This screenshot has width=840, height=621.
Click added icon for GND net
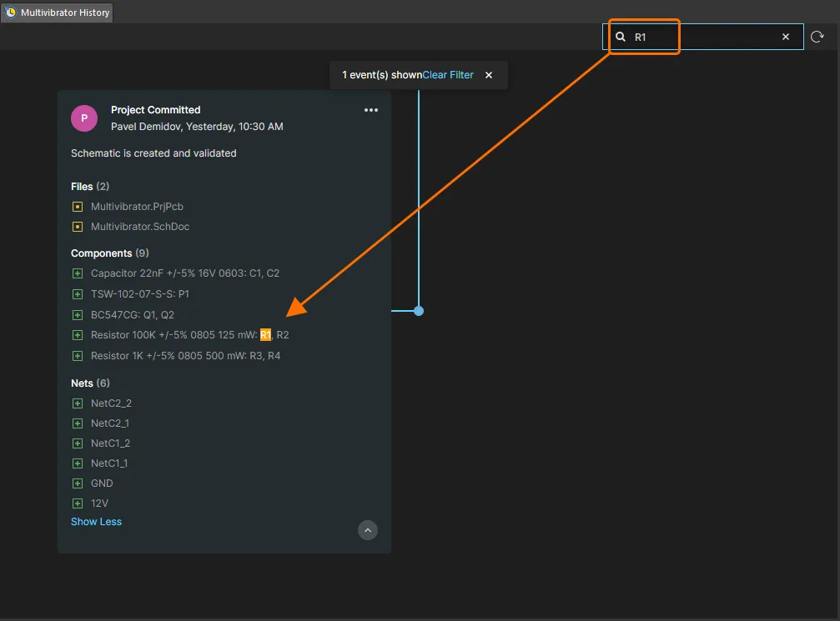(77, 483)
